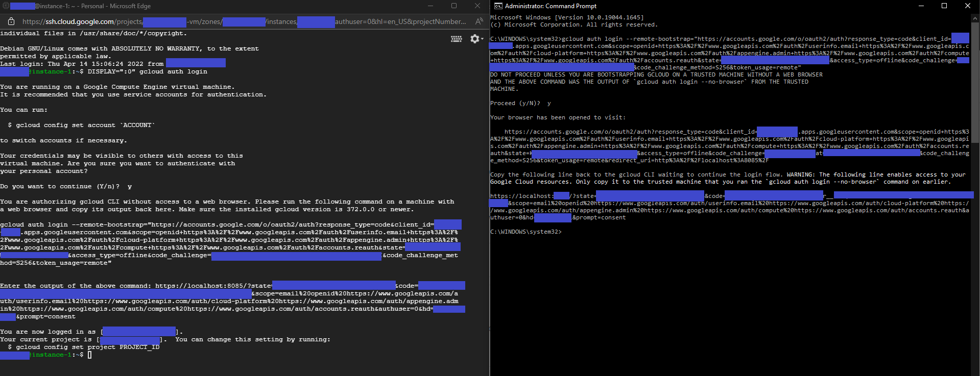The width and height of the screenshot is (980, 376).
Task: Minimize the Administrator Command Prompt window
Action: 921,6
